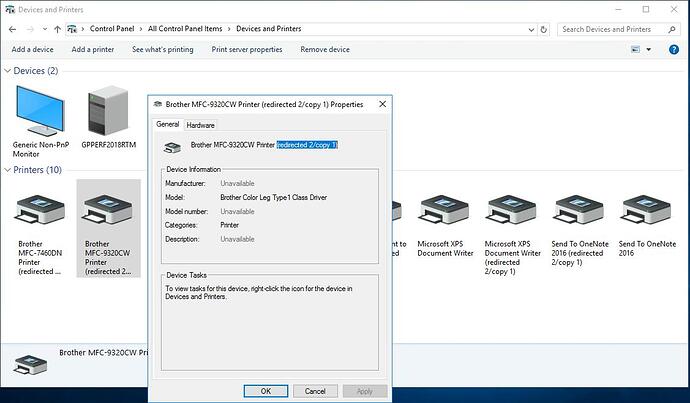Click Add a printer in toolbar
This screenshot has height=403, width=690.
tap(93, 49)
